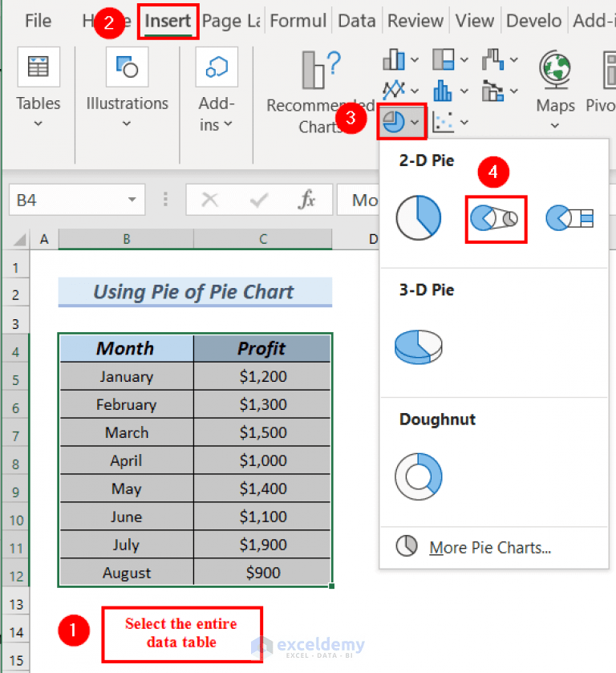The width and height of the screenshot is (616, 673).
Task: Choose the Bar of Pie chart
Action: [569, 218]
